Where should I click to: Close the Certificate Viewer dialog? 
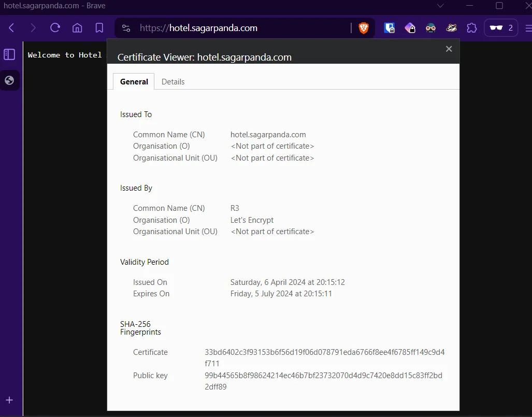pos(449,49)
